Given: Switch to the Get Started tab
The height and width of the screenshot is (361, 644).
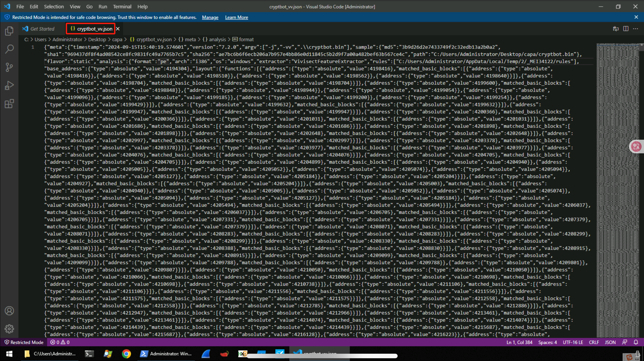Looking at the screenshot, I should point(42,29).
